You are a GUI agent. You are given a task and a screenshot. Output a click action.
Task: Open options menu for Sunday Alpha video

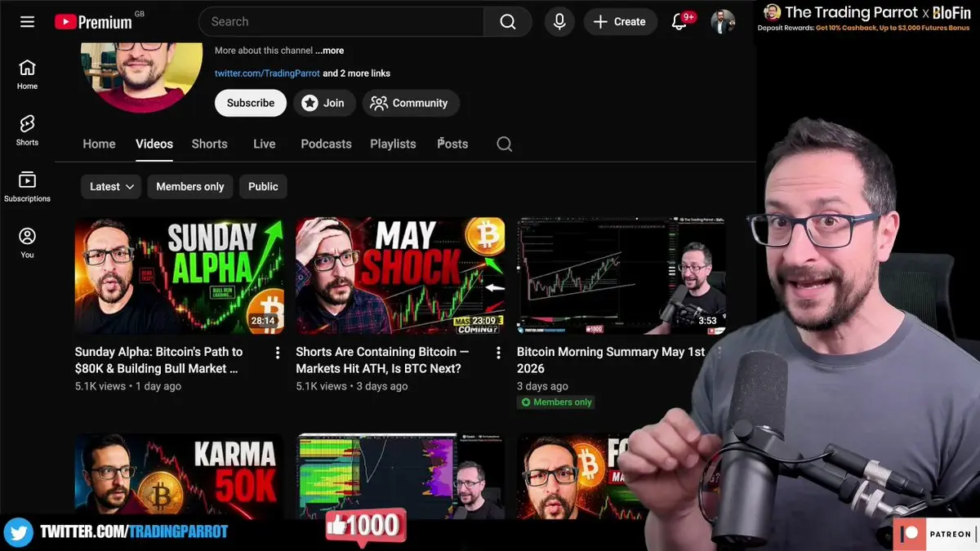pyautogui.click(x=278, y=353)
